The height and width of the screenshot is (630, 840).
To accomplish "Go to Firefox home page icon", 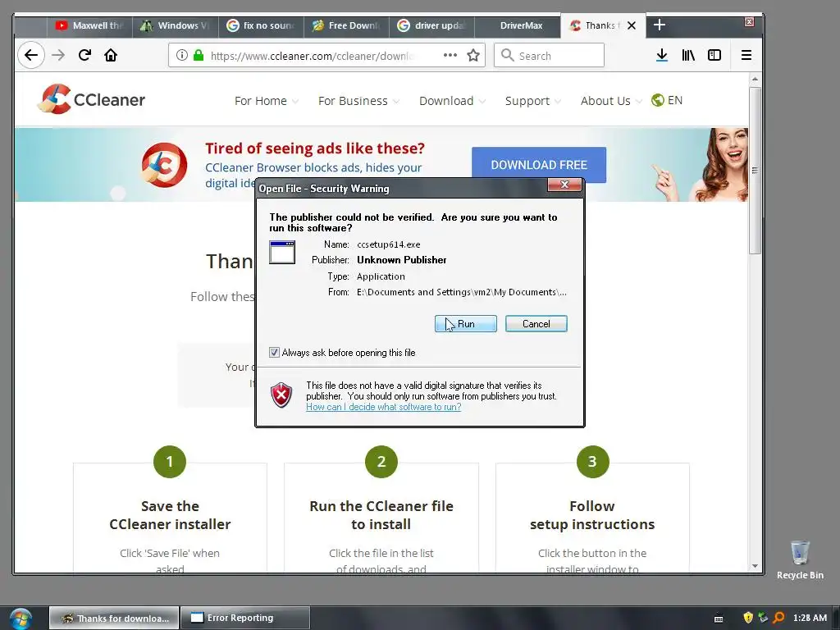I will pyautogui.click(x=111, y=55).
